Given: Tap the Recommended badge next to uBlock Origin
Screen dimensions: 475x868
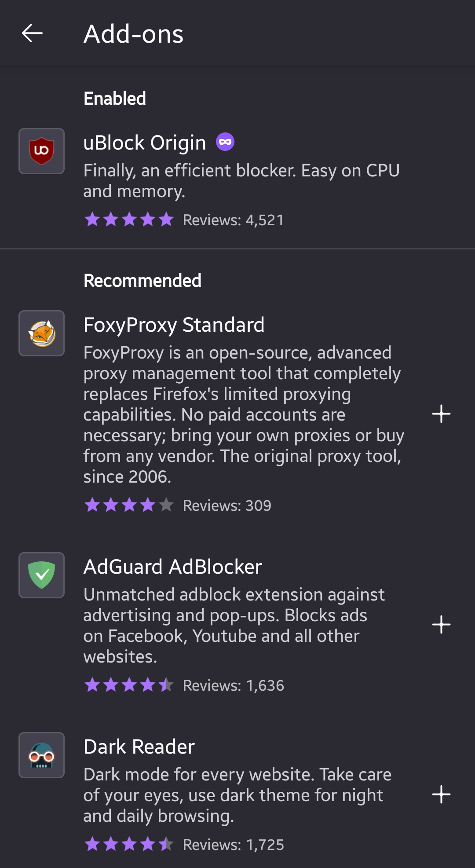Looking at the screenshot, I should click(x=225, y=142).
